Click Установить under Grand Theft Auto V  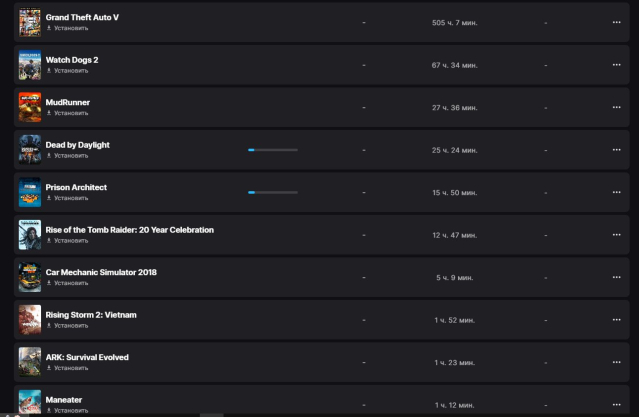(70, 28)
